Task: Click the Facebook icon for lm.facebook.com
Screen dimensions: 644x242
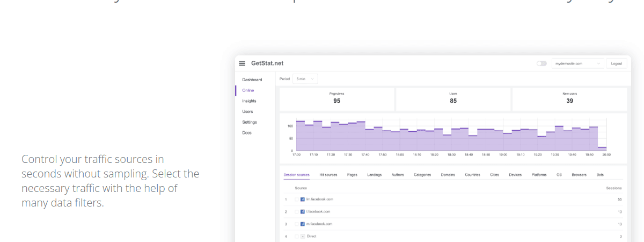Action: 303,200
